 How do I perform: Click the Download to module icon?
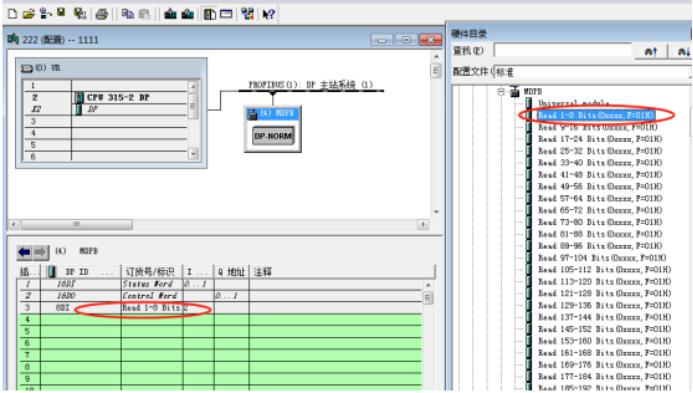pos(170,14)
